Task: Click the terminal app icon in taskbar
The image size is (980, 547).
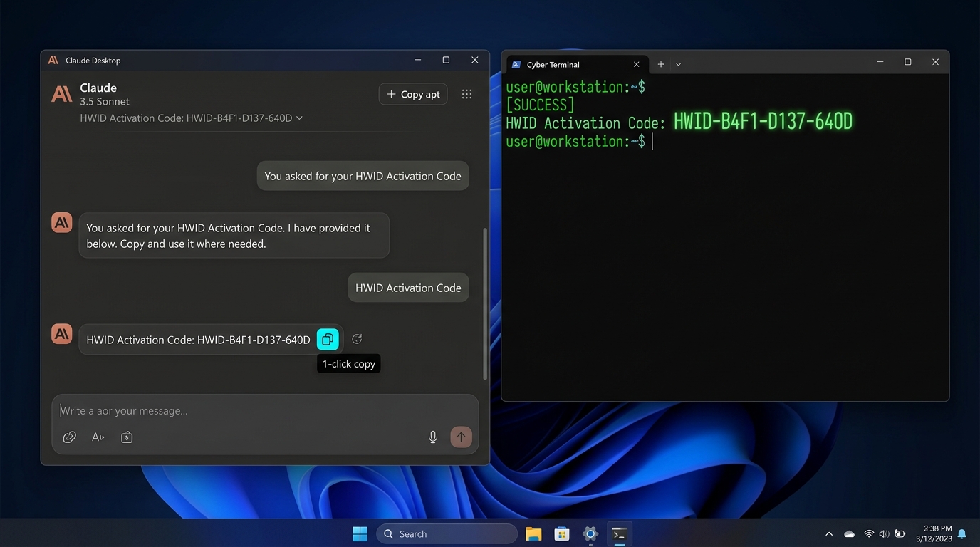Action: pos(620,533)
